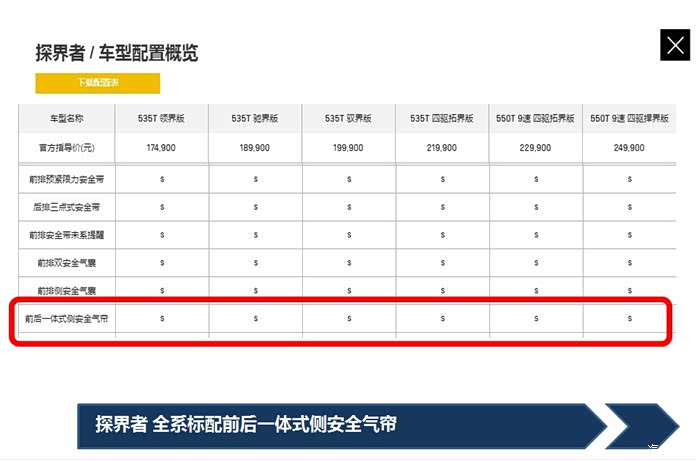Click 前排预紧限力安全带 S mark under 550T 9速 四驱捍界版
The height and width of the screenshot is (461, 700).
(x=629, y=179)
